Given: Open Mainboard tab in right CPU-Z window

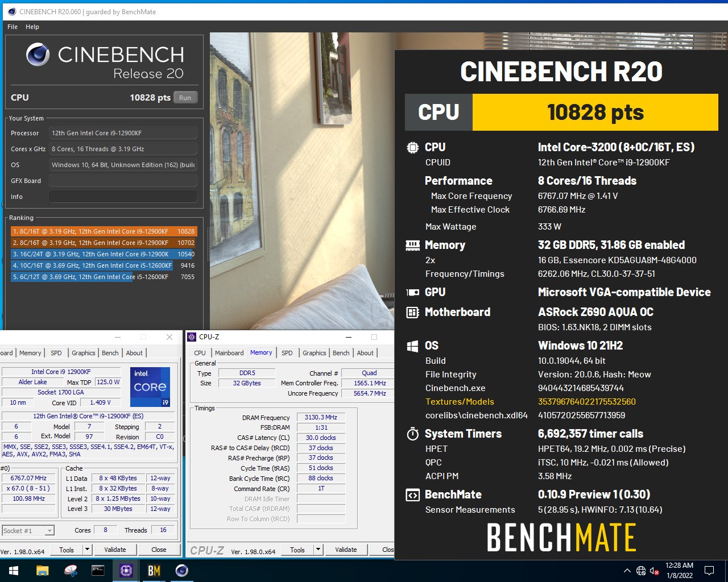Looking at the screenshot, I should click(229, 353).
